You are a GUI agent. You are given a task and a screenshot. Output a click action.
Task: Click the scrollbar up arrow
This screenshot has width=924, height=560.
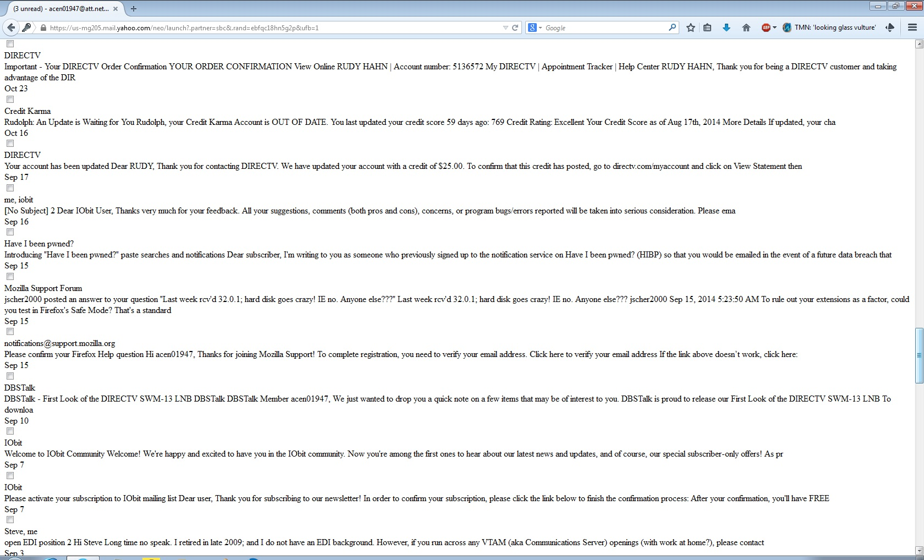coord(919,44)
